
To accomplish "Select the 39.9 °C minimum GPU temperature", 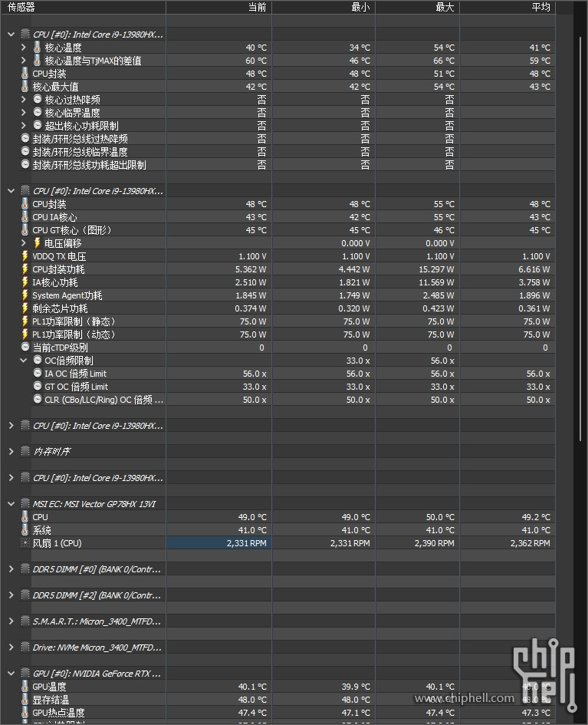I will pyautogui.click(x=356, y=687).
